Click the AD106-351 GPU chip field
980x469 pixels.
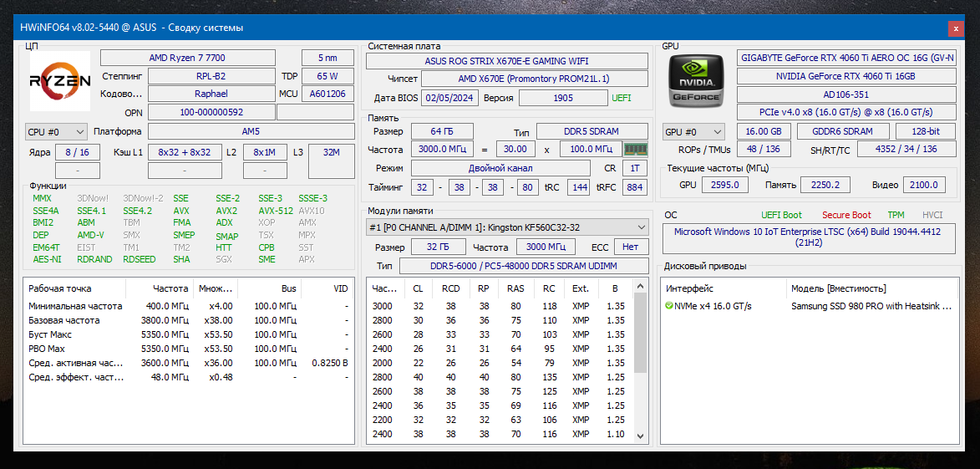coord(847,94)
